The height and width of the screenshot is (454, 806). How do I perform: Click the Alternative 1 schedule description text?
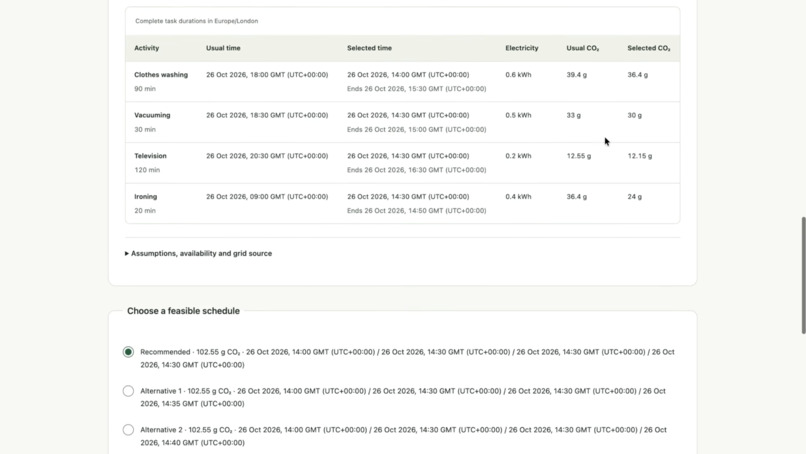pos(403,397)
